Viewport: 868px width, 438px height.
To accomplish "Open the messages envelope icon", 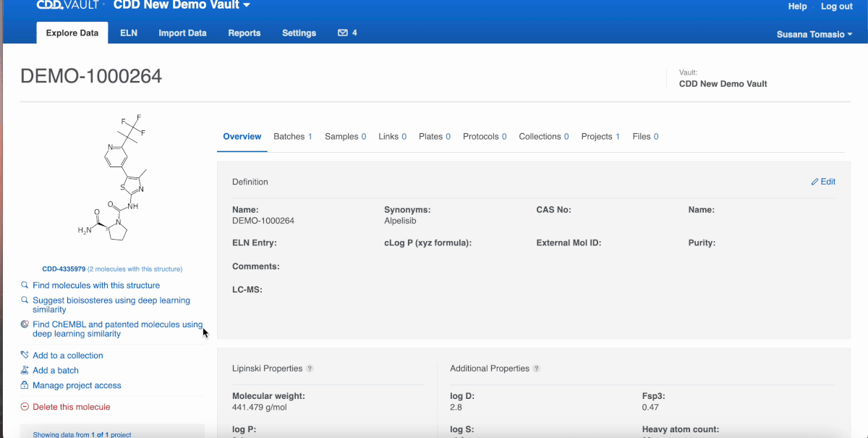I will coord(343,33).
